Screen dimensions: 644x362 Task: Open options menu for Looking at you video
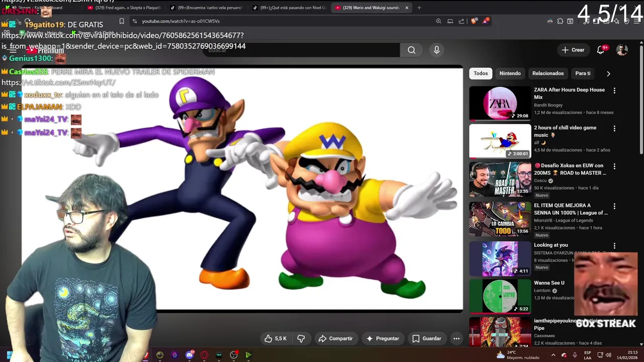click(614, 246)
